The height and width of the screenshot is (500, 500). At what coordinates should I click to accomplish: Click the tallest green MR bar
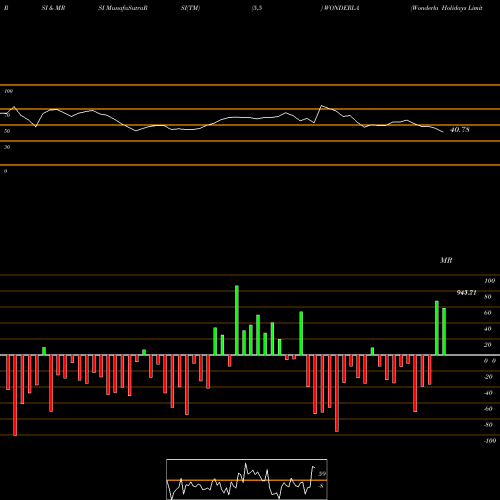(x=237, y=320)
